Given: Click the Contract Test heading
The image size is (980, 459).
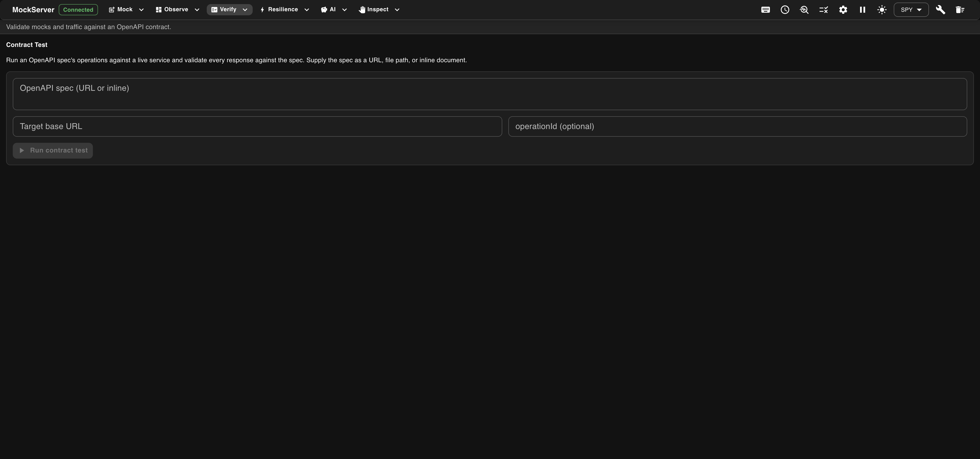Looking at the screenshot, I should pos(27,45).
